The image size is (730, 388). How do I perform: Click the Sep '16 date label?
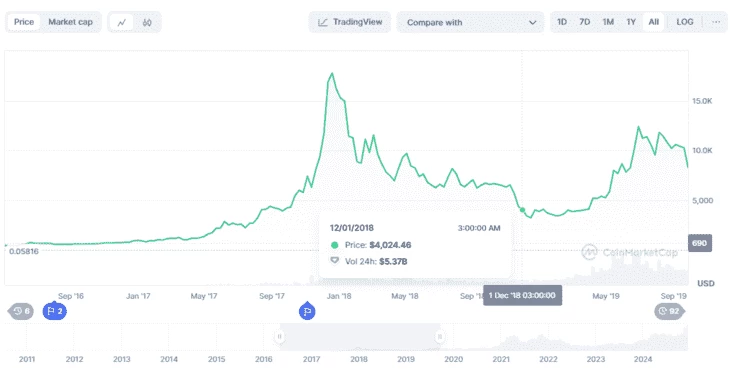click(71, 296)
